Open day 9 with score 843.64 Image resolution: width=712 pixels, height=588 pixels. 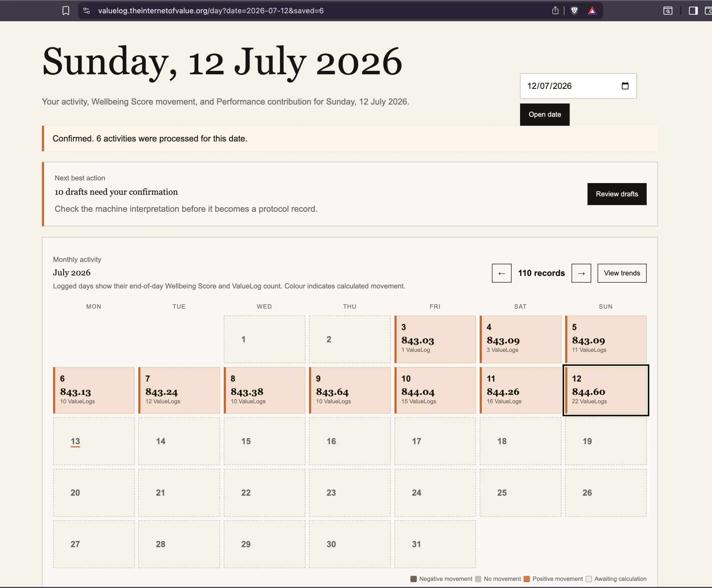[350, 390]
